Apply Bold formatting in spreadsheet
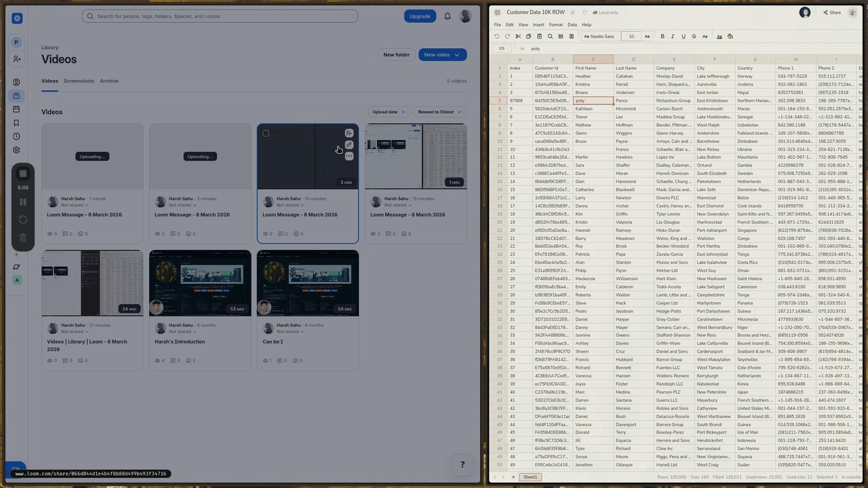 pyautogui.click(x=662, y=37)
